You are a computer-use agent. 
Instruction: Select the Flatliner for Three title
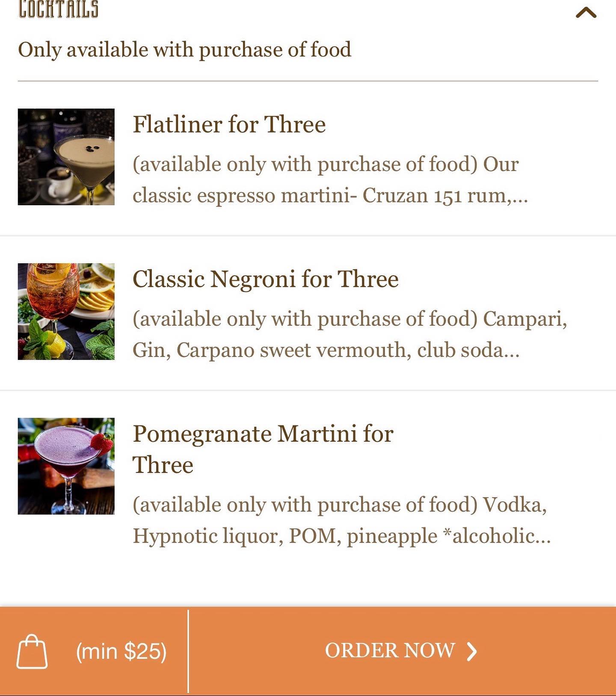pyautogui.click(x=229, y=125)
